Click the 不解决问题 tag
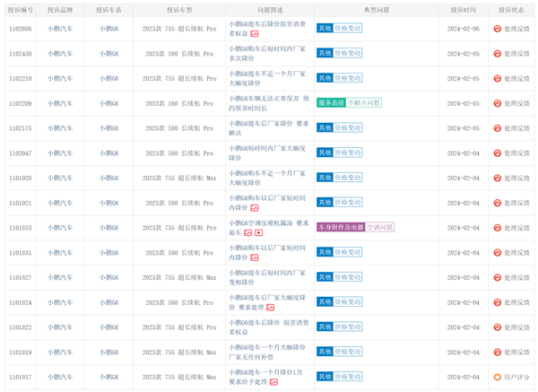 (364, 103)
